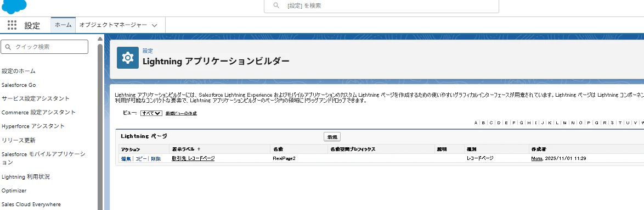This screenshot has height=210, width=644.
Task: Click the Salesforce cloud logo
Action: pyautogui.click(x=14, y=6)
